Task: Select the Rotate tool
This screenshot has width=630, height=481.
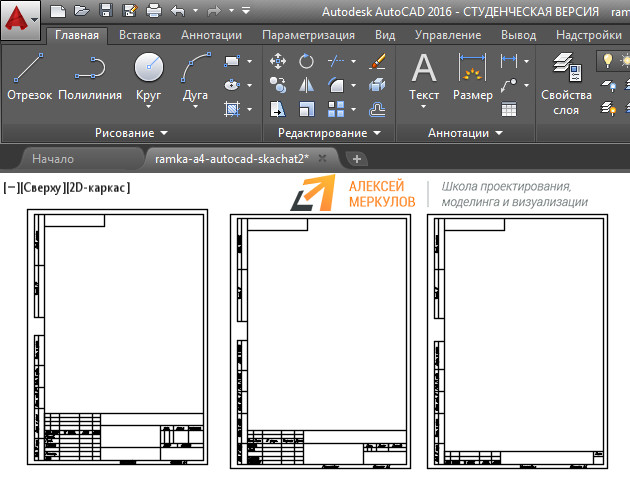Action: click(307, 61)
